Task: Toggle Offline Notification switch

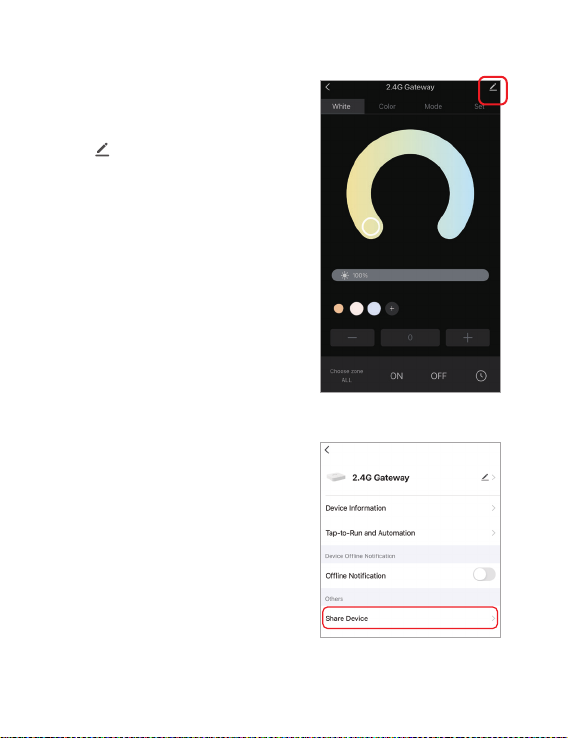Action: (x=484, y=574)
